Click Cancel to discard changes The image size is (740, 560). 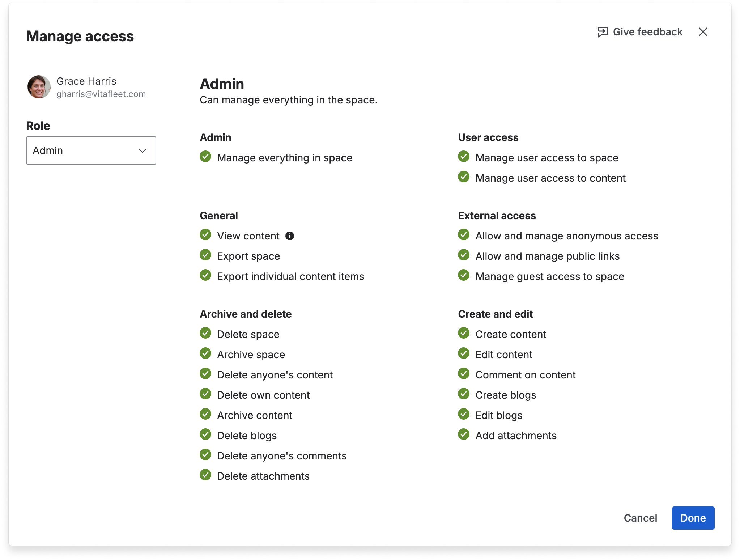(x=640, y=518)
